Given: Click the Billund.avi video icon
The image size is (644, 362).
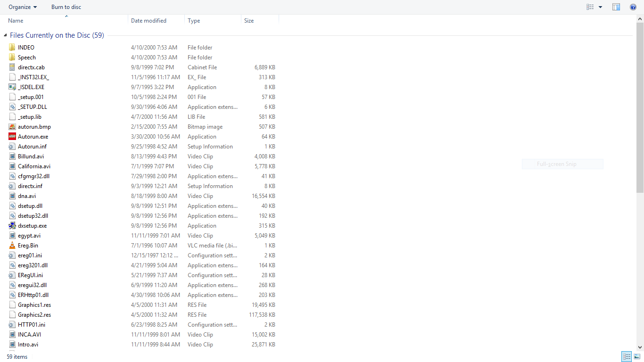Looking at the screenshot, I should [12, 156].
